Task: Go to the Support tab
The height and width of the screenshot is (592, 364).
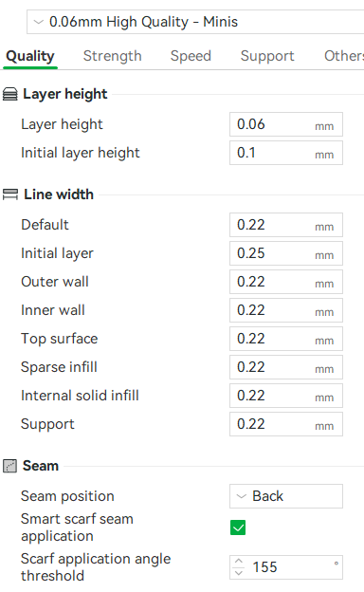Action: pos(267,56)
